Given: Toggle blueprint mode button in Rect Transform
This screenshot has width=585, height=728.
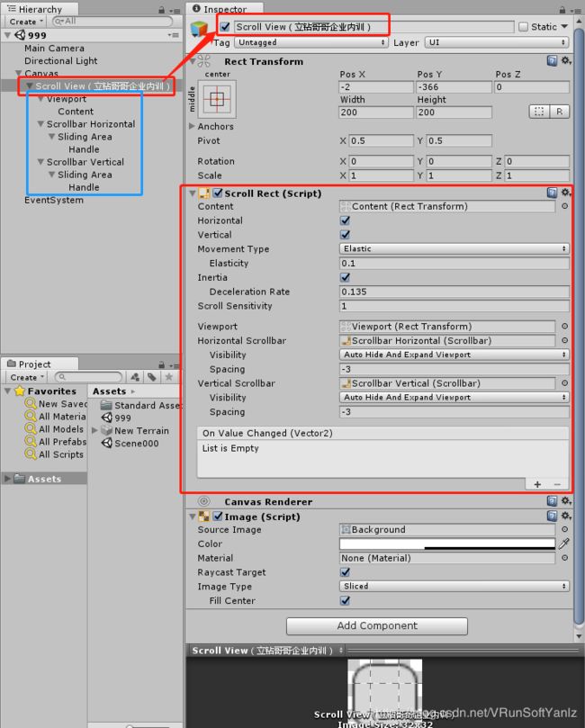Looking at the screenshot, I should [x=539, y=112].
